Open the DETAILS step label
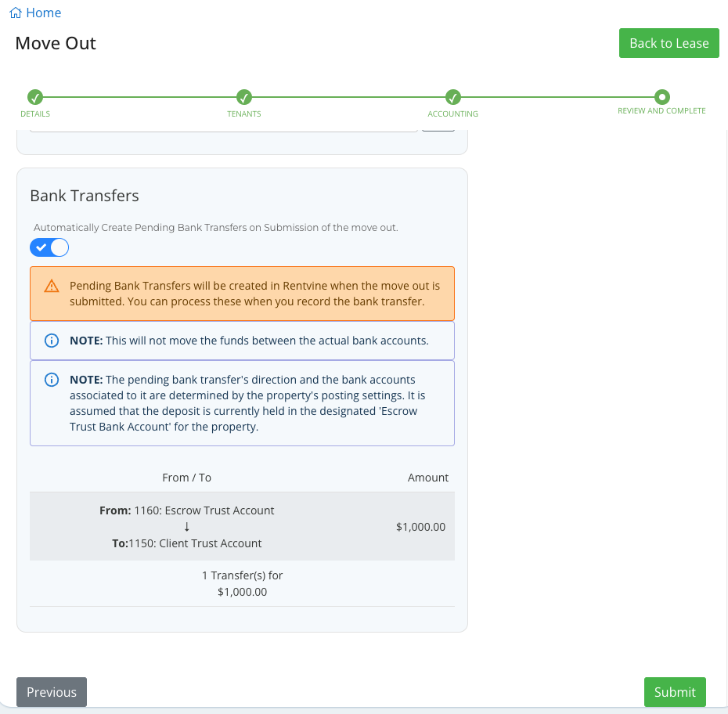The image size is (728, 714). pos(35,112)
